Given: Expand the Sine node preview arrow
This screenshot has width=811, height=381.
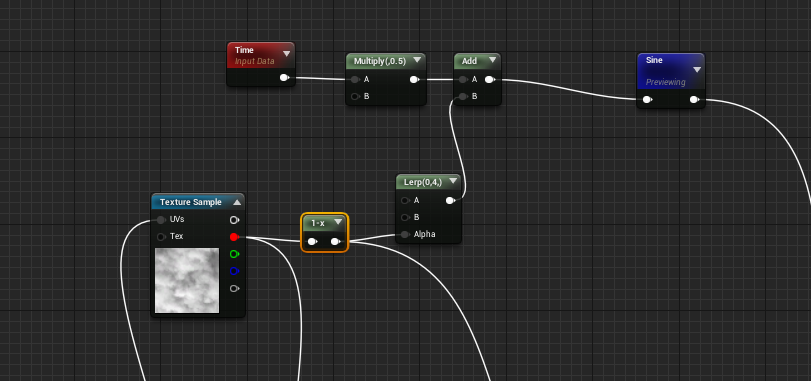Looking at the screenshot, I should 697,70.
